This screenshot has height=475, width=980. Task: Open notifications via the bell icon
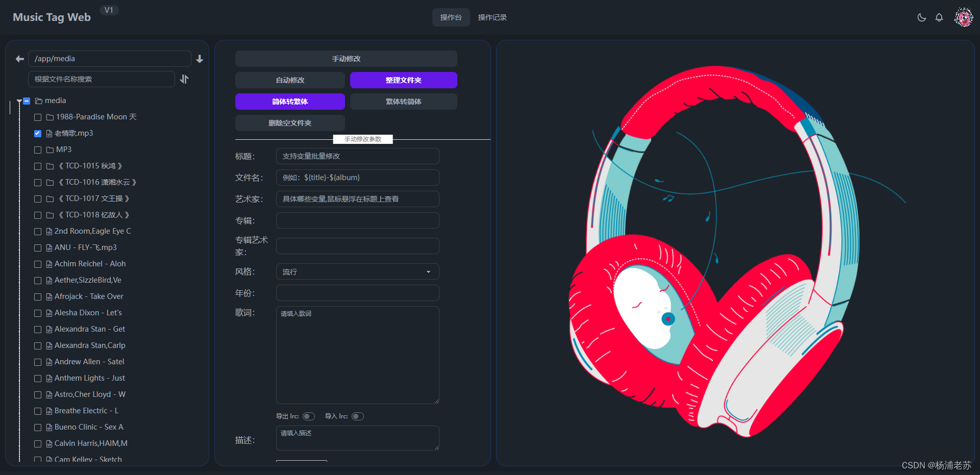tap(939, 17)
